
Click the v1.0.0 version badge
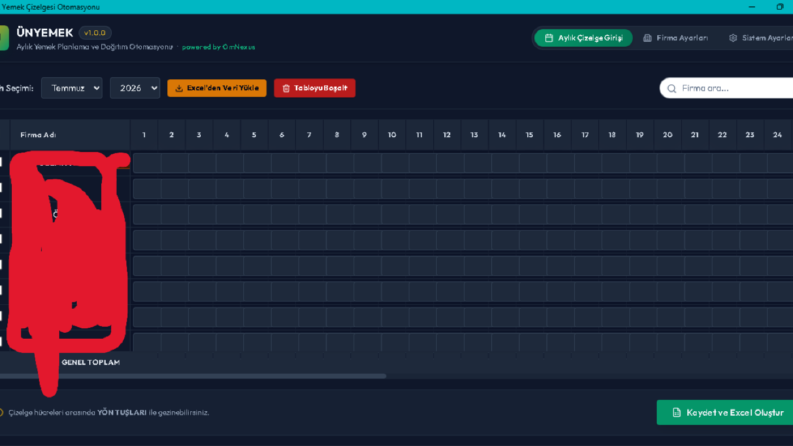pos(95,33)
